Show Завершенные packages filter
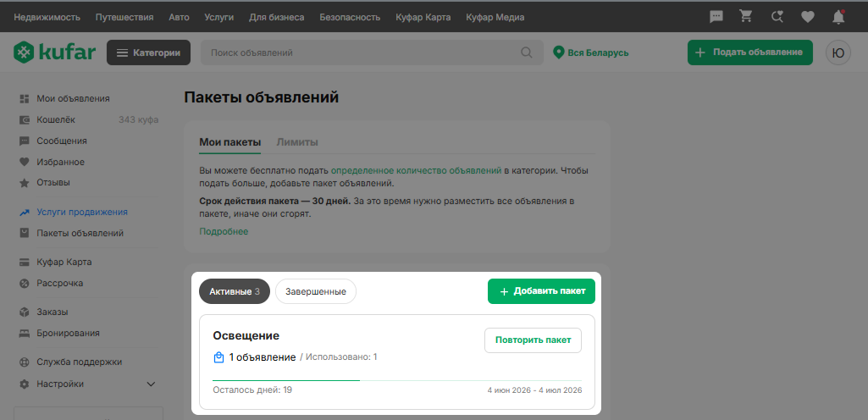Image resolution: width=868 pixels, height=420 pixels. tap(316, 291)
